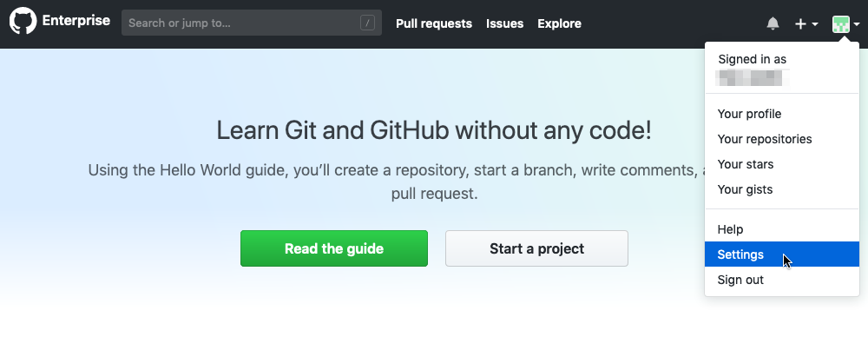Select Your profile in the menu
The image size is (868, 337).
click(782, 114)
